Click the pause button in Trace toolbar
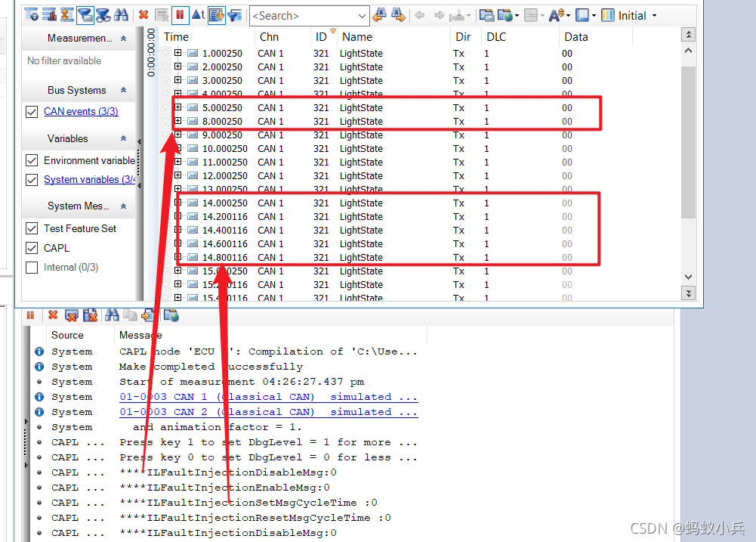The image size is (756, 542). [x=179, y=15]
